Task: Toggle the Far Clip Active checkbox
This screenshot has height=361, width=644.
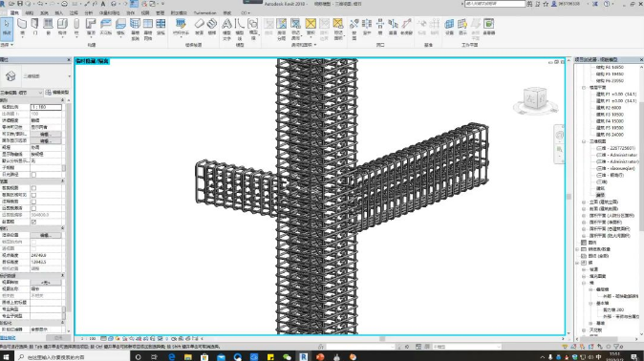Action: coord(33,208)
